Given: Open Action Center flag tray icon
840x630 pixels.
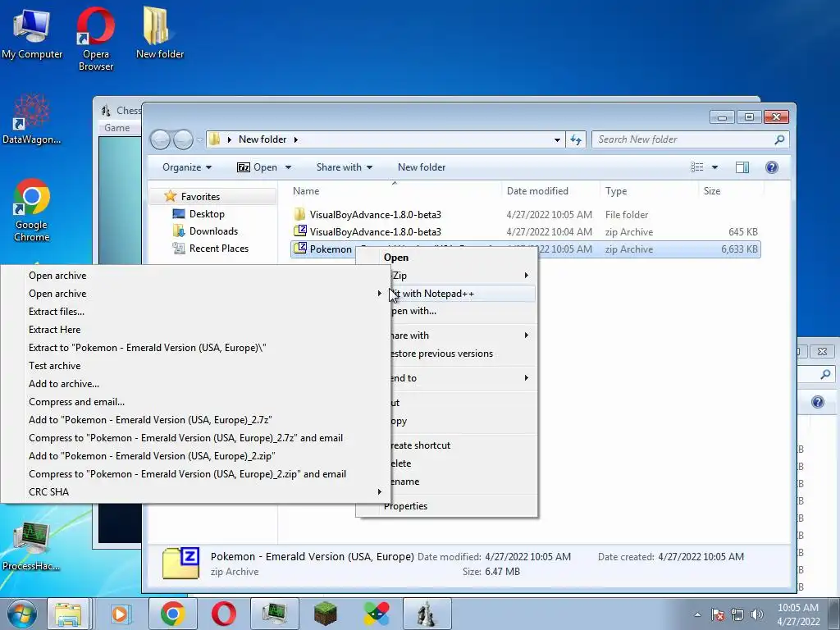Looking at the screenshot, I should pos(718,614).
